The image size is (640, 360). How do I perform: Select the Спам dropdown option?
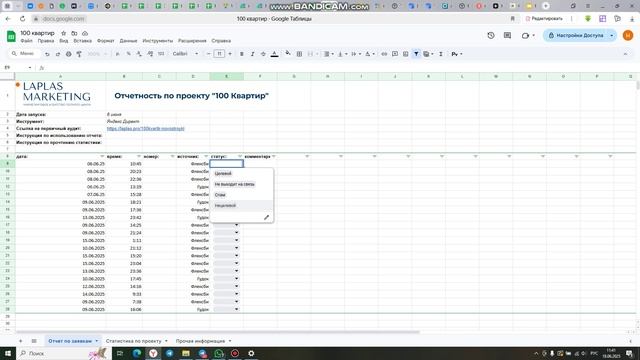[220, 195]
